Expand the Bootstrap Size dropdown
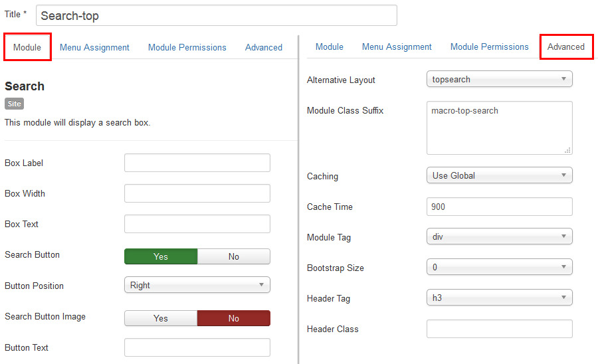The image size is (598, 364). click(x=498, y=267)
